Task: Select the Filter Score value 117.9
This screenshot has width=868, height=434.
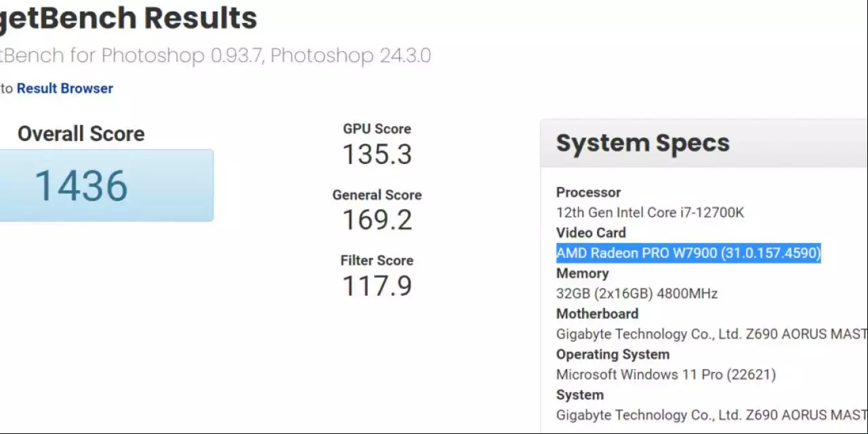Action: 377,286
